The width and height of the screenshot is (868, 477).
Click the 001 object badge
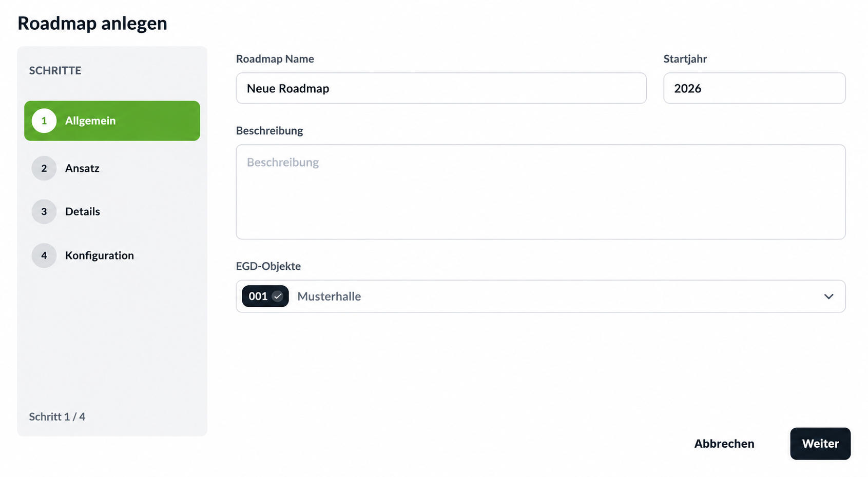tap(265, 296)
